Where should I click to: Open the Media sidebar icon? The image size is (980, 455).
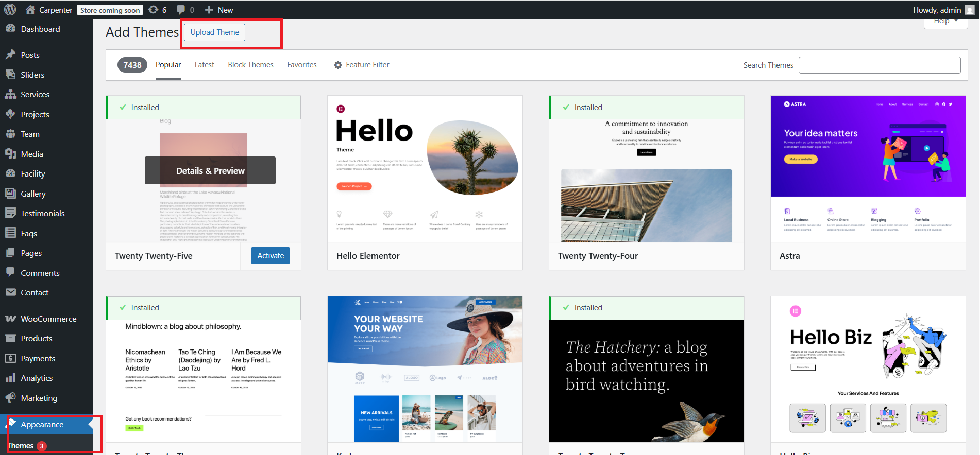coord(10,154)
